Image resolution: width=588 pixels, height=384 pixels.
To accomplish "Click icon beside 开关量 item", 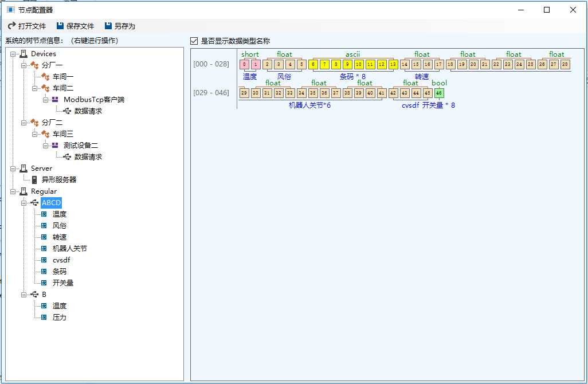I will click(x=44, y=283).
